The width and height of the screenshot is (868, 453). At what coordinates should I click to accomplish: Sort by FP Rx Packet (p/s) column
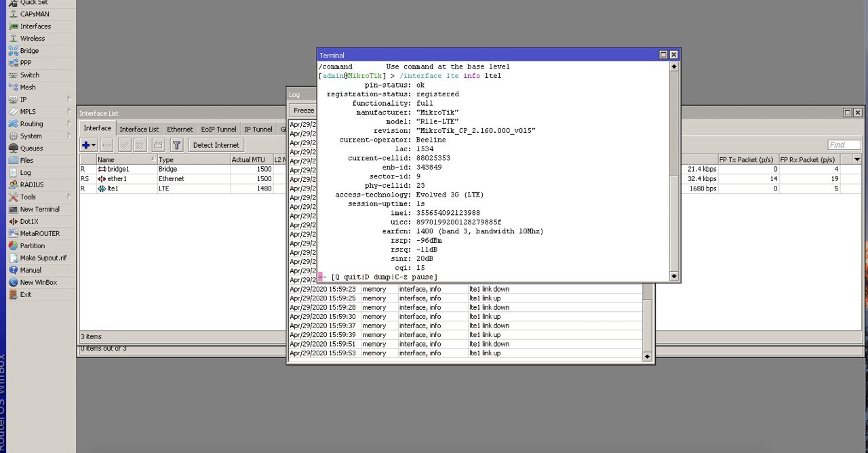pos(810,160)
